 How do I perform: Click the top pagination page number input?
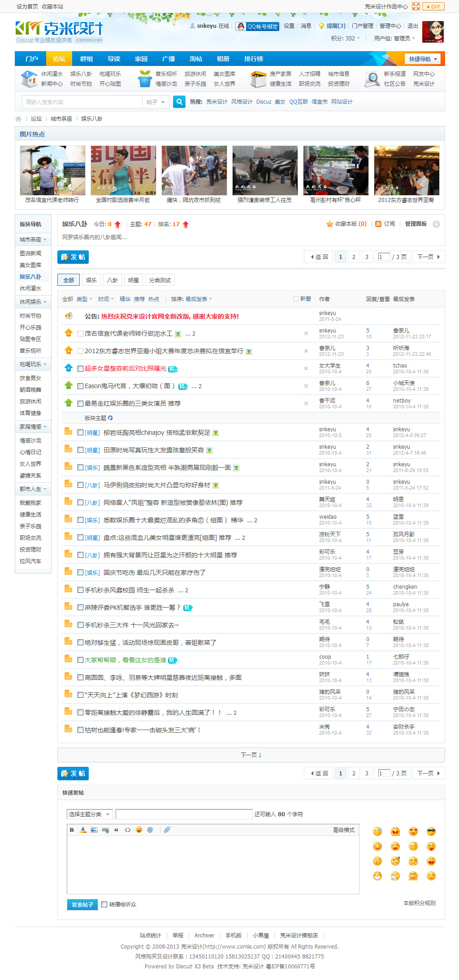coord(384,257)
